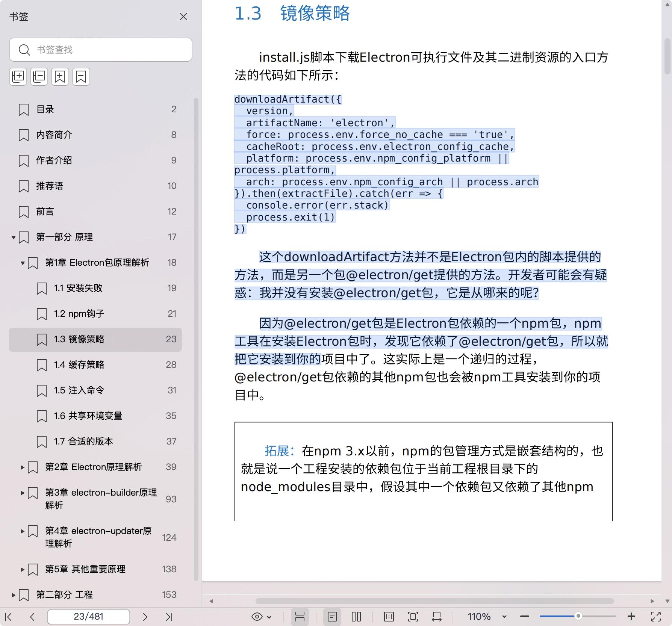Fit page width icon
Viewport: 672px width, 626px height.
click(437, 617)
